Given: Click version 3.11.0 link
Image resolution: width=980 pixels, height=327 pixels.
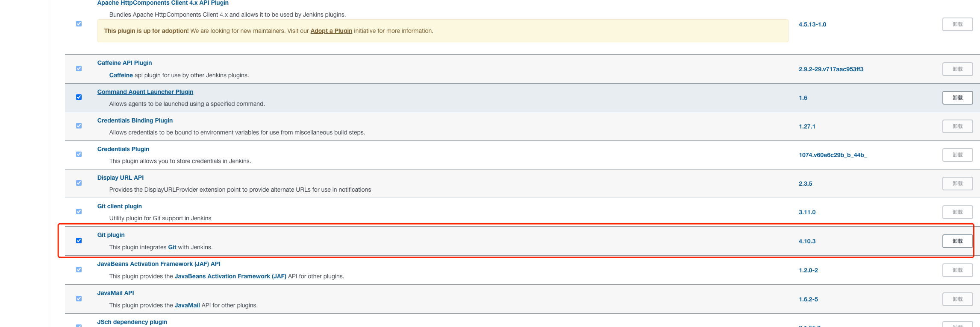Looking at the screenshot, I should [807, 212].
